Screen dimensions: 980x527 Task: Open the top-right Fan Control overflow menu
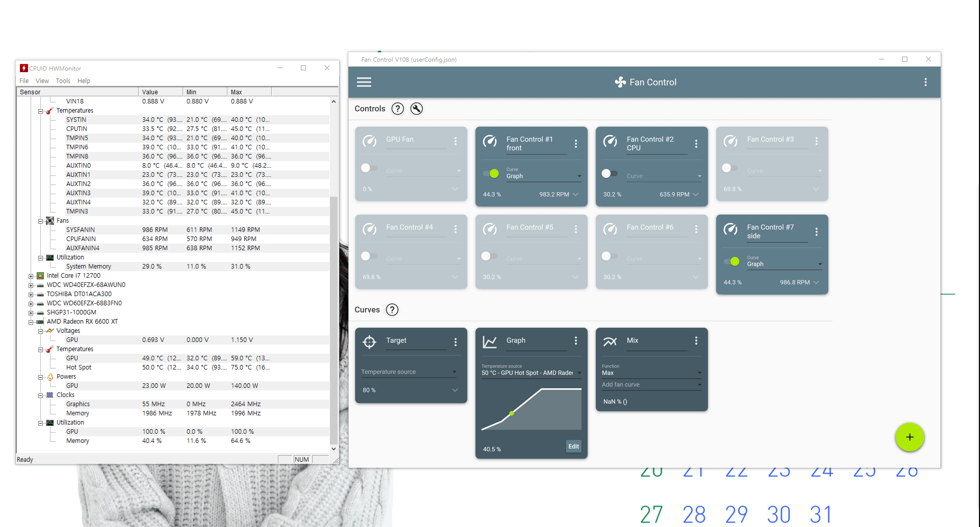(x=925, y=82)
